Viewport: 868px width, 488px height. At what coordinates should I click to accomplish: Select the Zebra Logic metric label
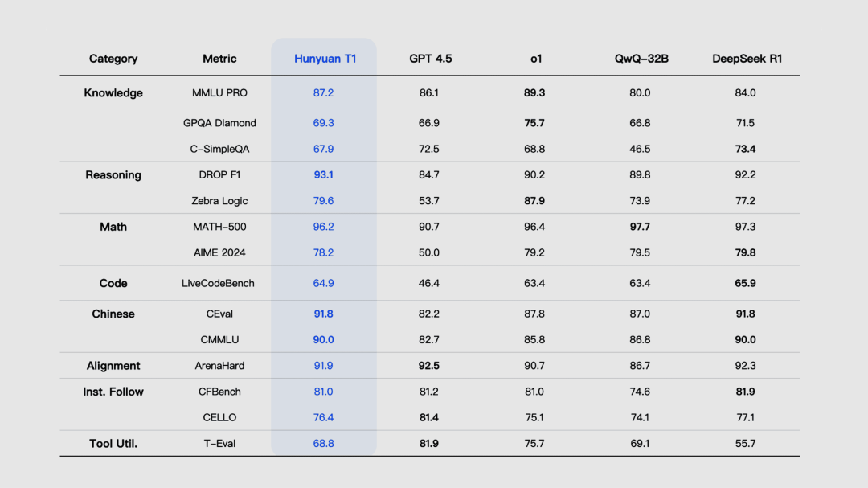(219, 201)
